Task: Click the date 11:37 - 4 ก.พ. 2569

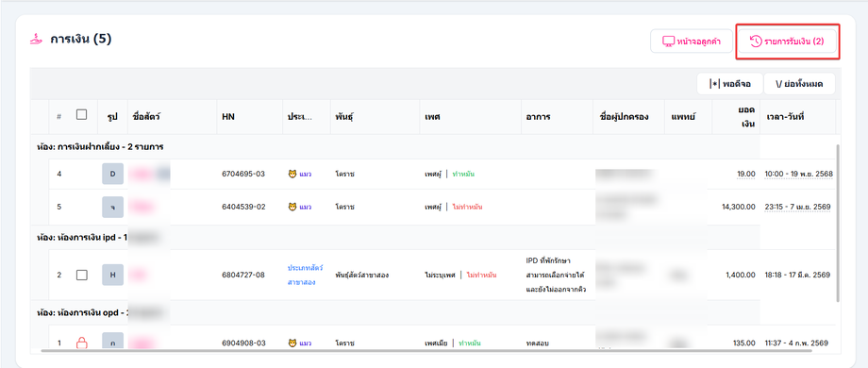Action: point(796,343)
